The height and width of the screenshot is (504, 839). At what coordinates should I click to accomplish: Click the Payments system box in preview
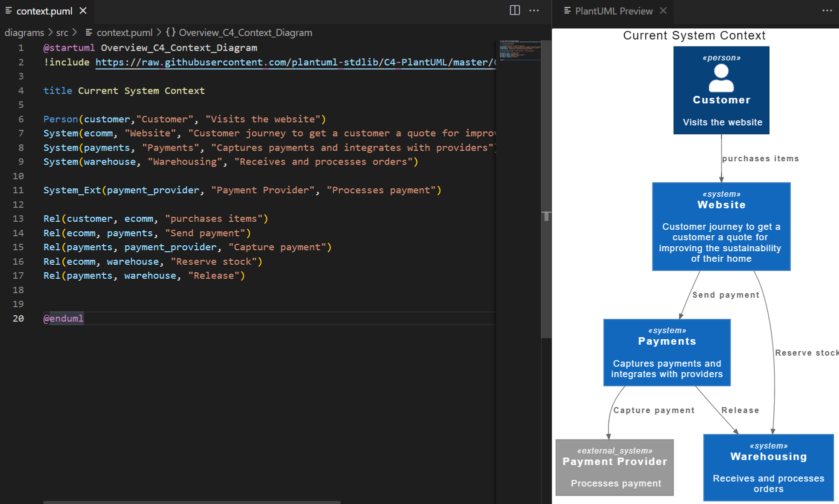pyautogui.click(x=667, y=353)
